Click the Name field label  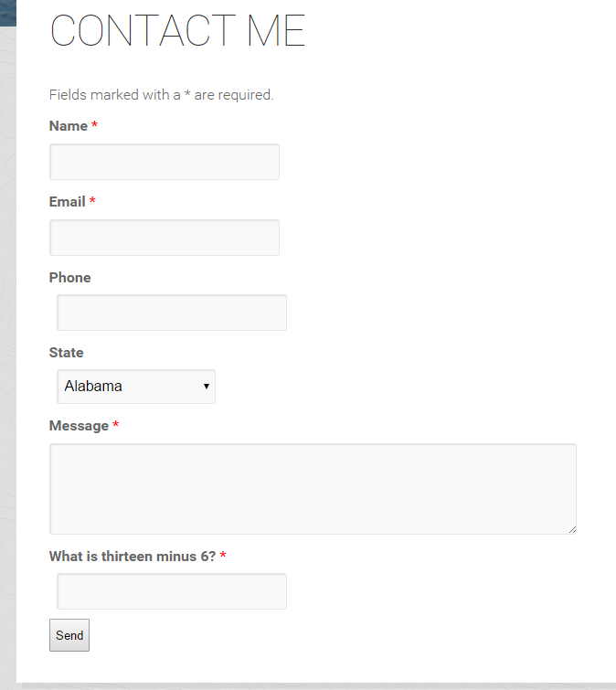pyautogui.click(x=69, y=126)
